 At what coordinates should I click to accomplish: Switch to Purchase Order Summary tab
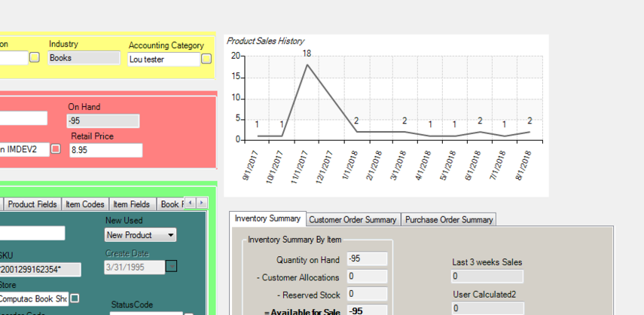point(448,220)
